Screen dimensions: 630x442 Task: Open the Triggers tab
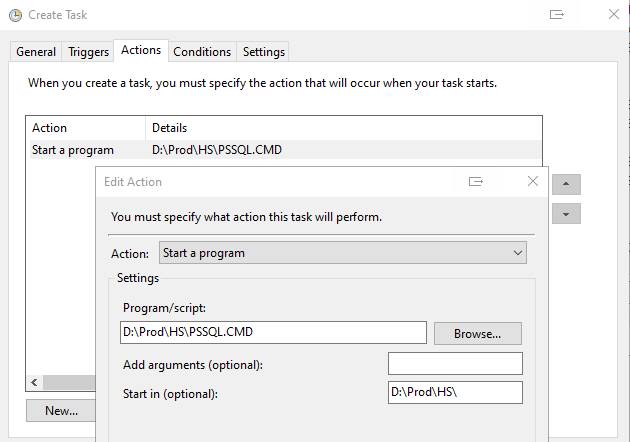[88, 52]
